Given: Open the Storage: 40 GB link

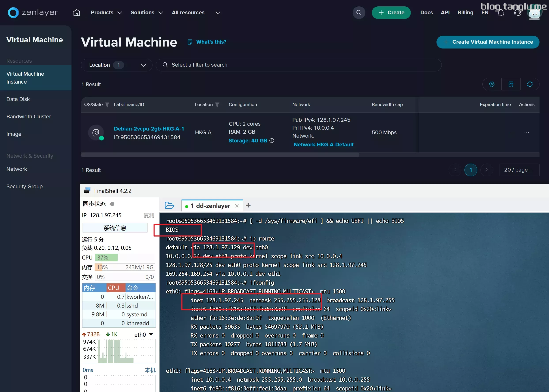Looking at the screenshot, I should [248, 140].
